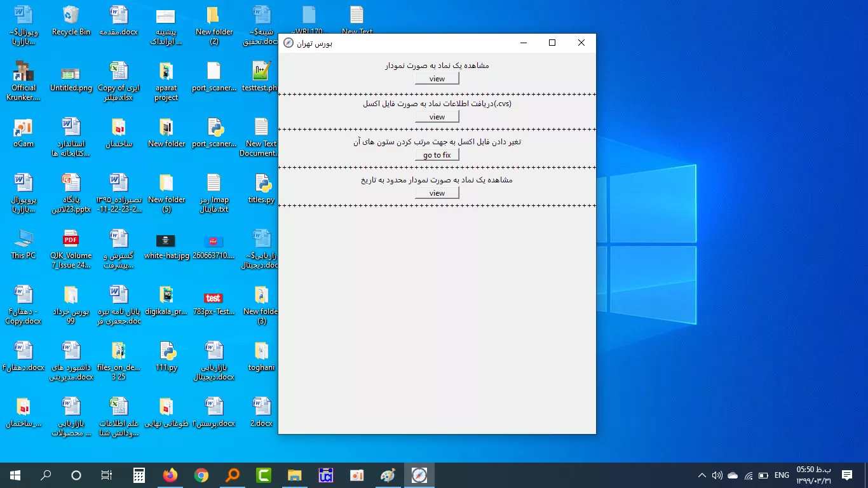Open volume control in system tray
This screenshot has height=488, width=868.
[x=717, y=475]
